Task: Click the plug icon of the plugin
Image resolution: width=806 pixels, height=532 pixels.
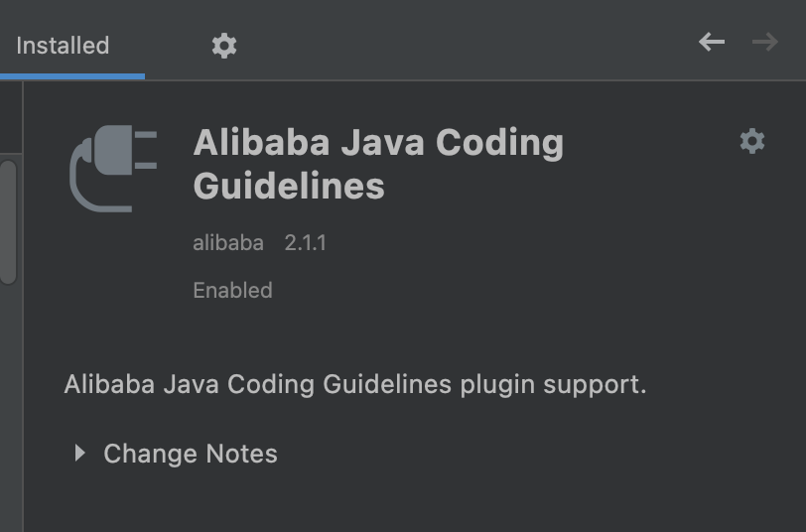Action: (113, 168)
